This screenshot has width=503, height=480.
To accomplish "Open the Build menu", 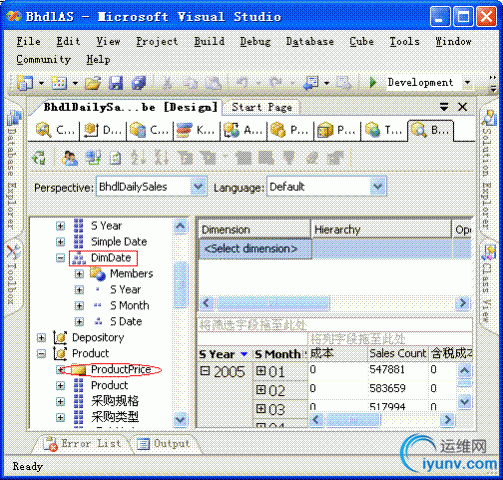I will pyautogui.click(x=209, y=42).
